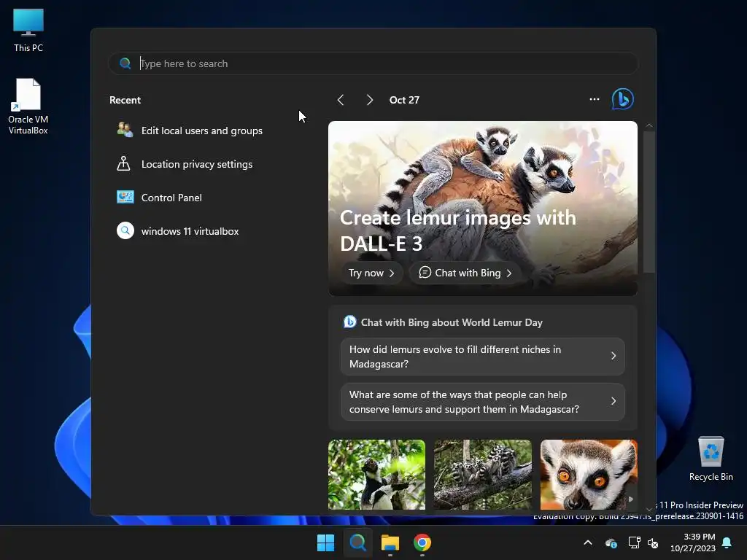This screenshot has width=747, height=560.
Task: Open Bing Chat icon in search panel
Action: click(623, 99)
